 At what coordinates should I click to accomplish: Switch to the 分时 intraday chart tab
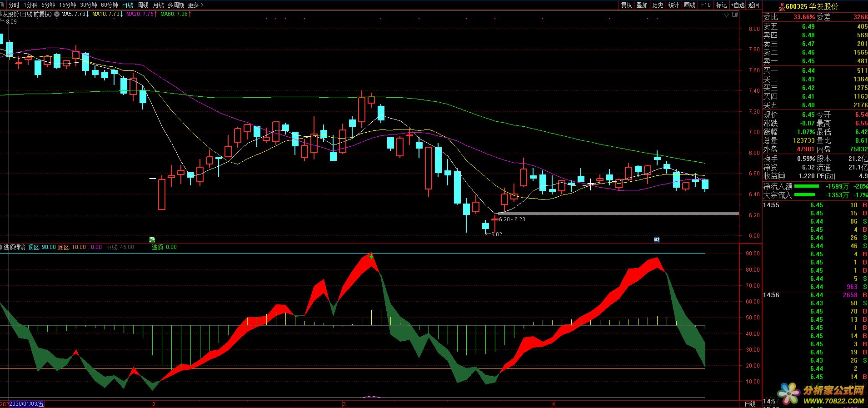click(14, 5)
